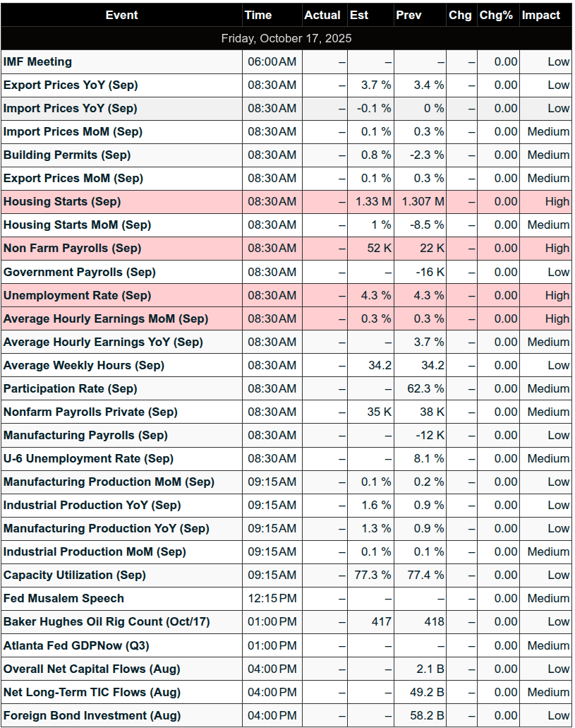575x728 pixels.
Task: Select the Foreign Bond Investment (Aug) event
Action: coord(92,716)
